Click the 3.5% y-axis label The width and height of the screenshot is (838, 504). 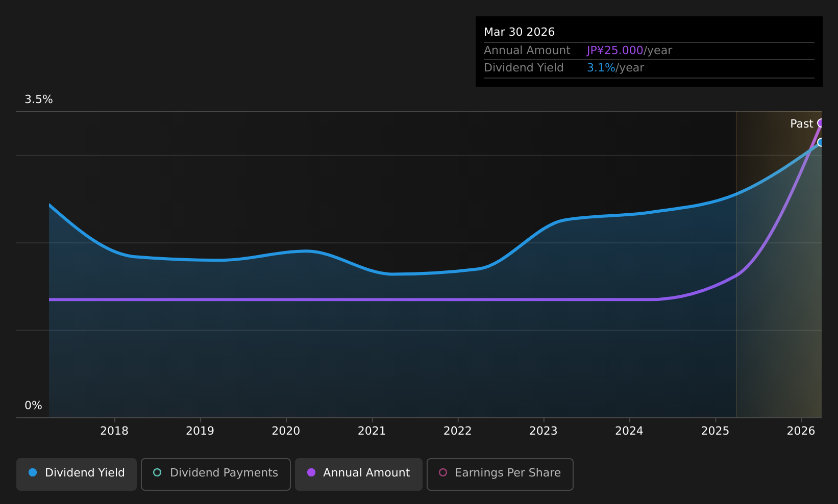pyautogui.click(x=39, y=99)
